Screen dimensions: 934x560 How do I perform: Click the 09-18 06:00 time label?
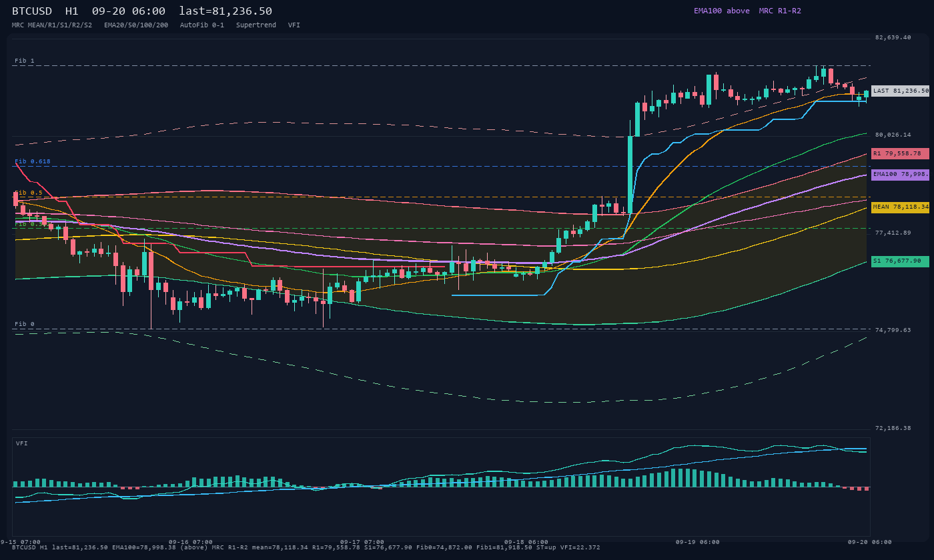(x=526, y=542)
